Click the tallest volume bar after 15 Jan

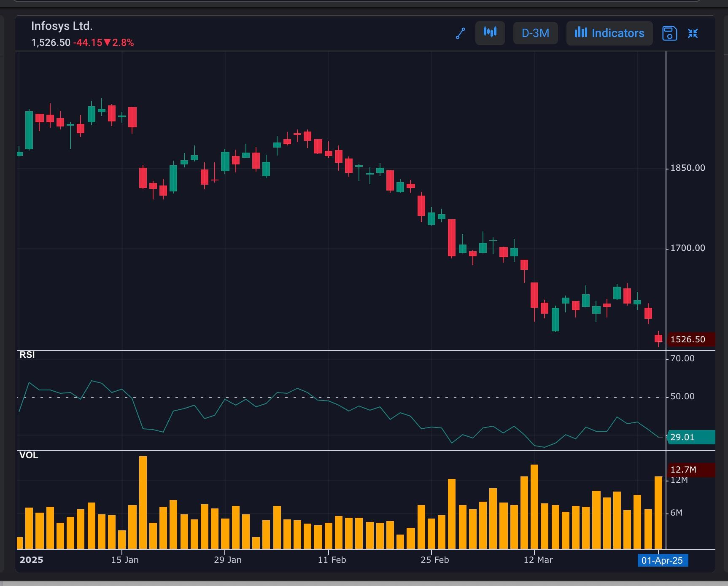tap(143, 503)
